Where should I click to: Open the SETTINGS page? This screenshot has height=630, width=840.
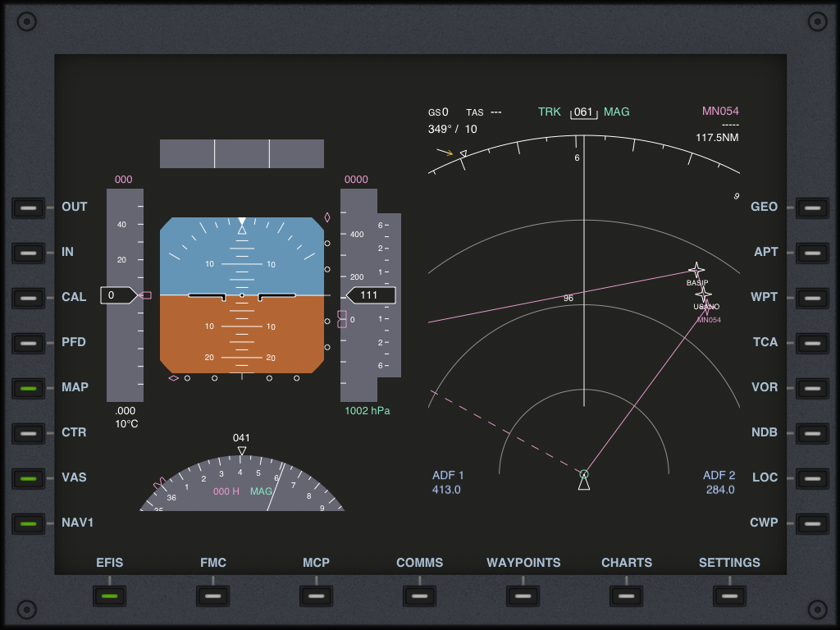[729, 596]
